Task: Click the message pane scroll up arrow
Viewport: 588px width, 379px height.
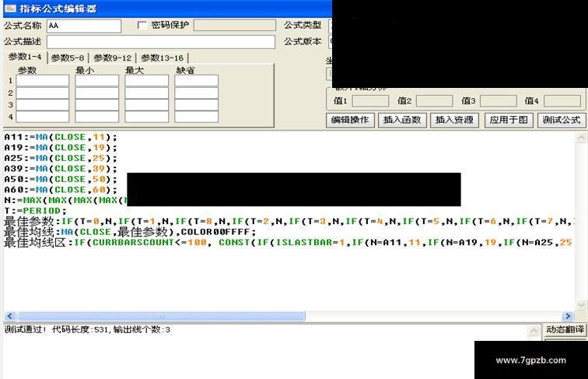Action: (x=534, y=331)
